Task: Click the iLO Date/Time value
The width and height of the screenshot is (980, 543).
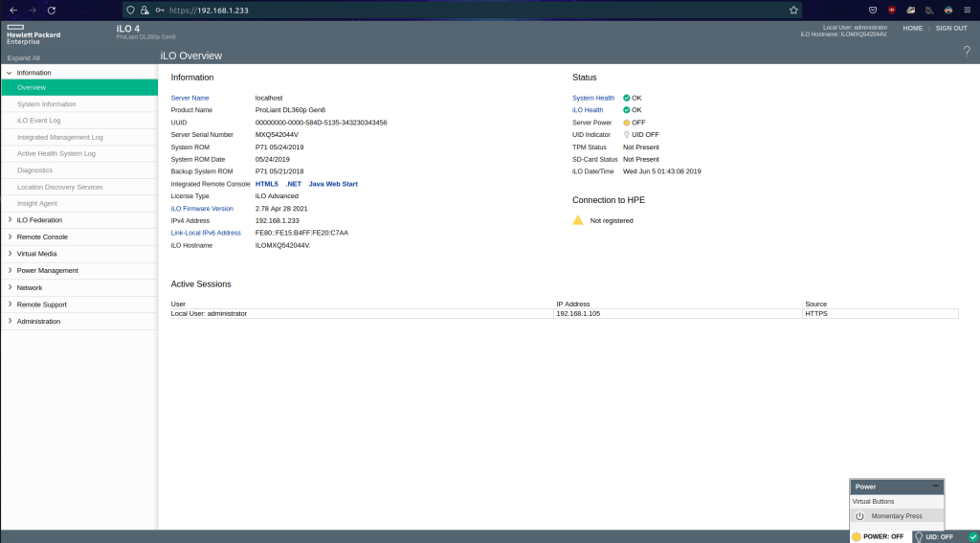Action: point(662,171)
